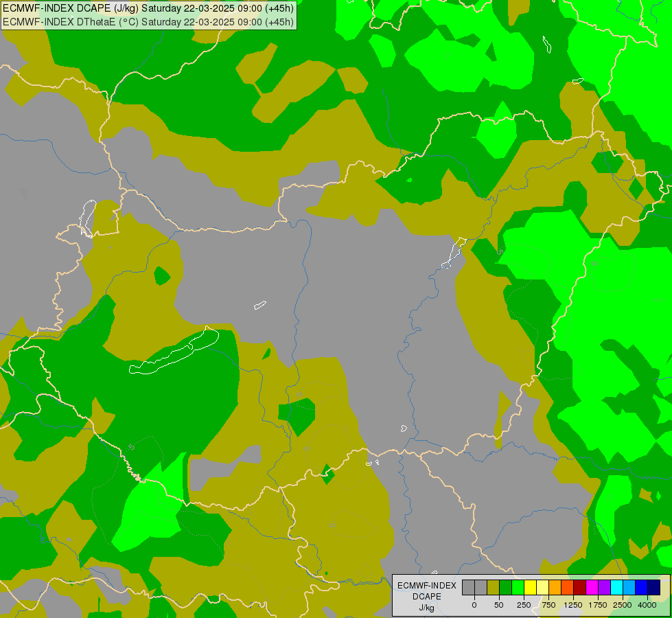Viewport: 672px width, 618px height.
Task: Click the legend value 4000
Action: tap(647, 605)
